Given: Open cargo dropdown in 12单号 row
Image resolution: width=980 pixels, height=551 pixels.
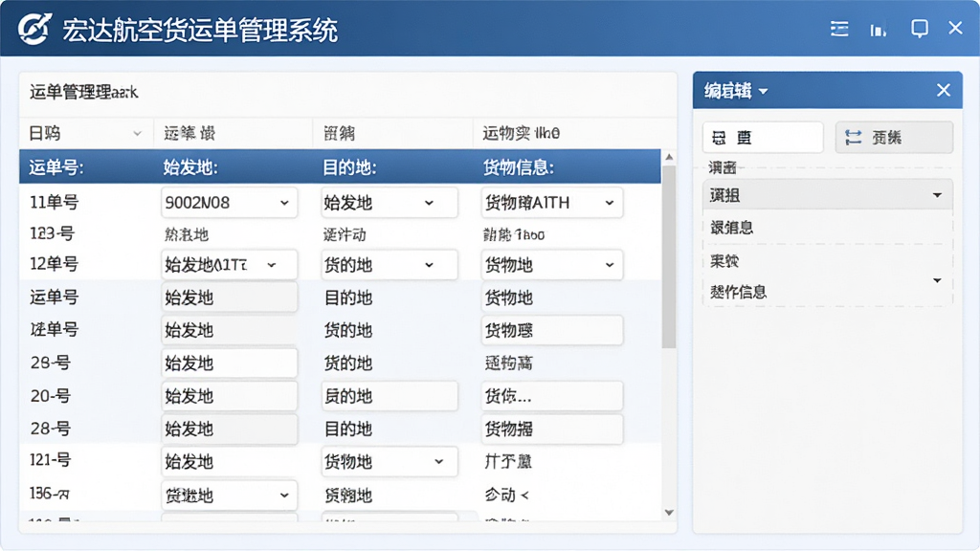Looking at the screenshot, I should (x=552, y=264).
